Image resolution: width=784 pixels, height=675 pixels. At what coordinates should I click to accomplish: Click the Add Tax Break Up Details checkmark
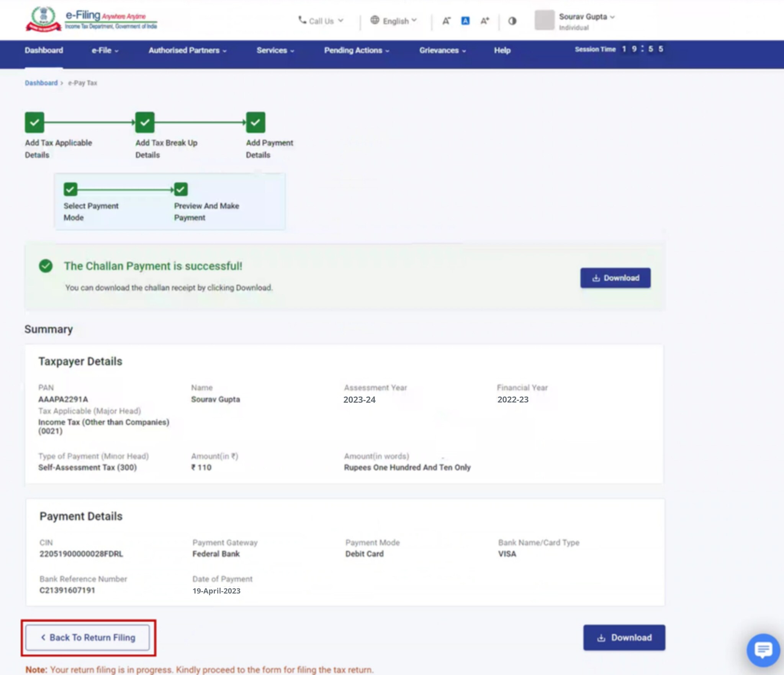[145, 123]
